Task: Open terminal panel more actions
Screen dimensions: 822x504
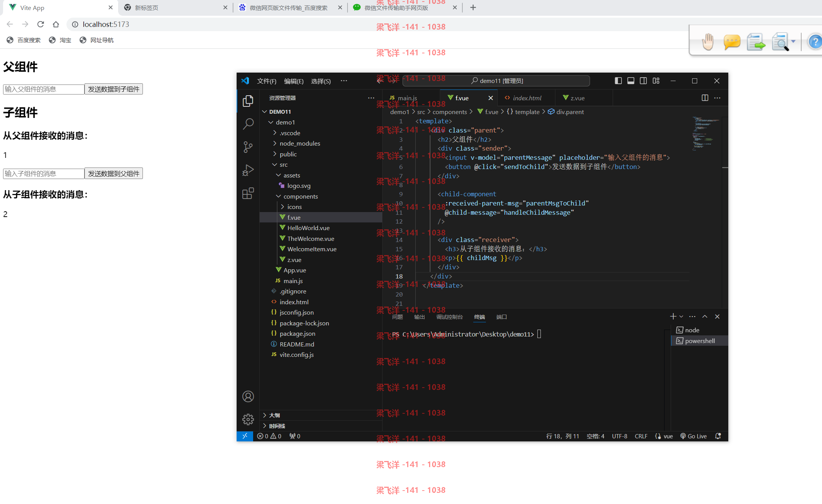Action: pos(692,317)
